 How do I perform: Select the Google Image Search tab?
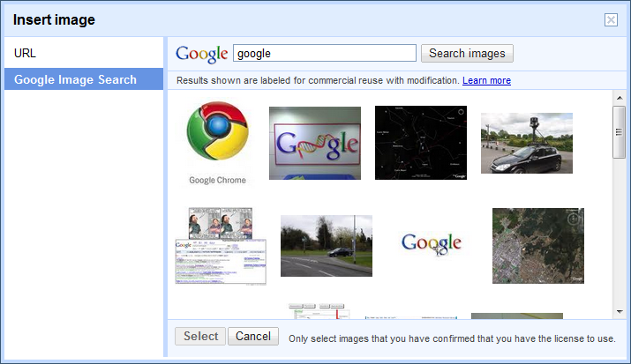point(84,79)
